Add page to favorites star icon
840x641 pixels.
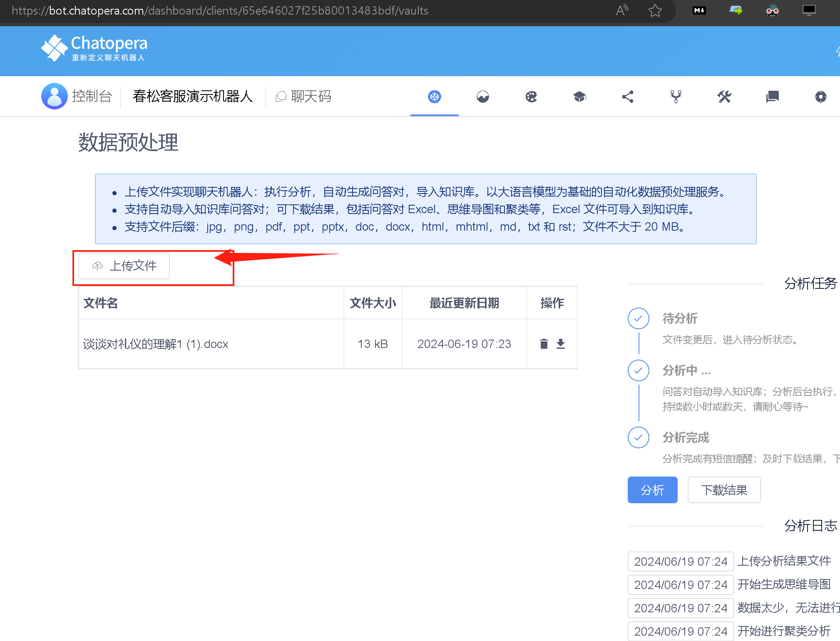[x=655, y=10]
